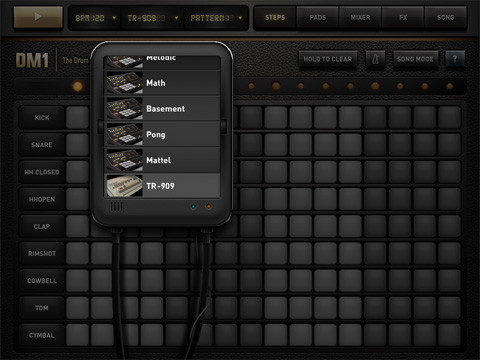Select the HH CLOSED track label
The image size is (480, 360).
coord(42,172)
